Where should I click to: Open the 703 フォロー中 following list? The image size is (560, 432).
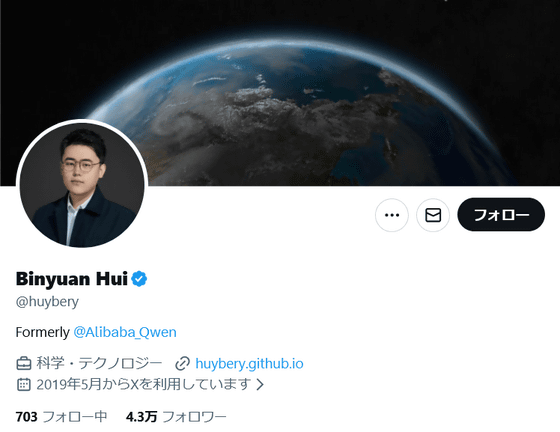(61, 417)
